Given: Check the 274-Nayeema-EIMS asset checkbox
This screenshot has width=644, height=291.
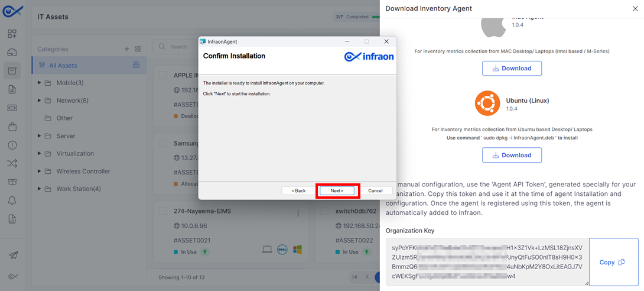Looking at the screenshot, I should 163,211.
